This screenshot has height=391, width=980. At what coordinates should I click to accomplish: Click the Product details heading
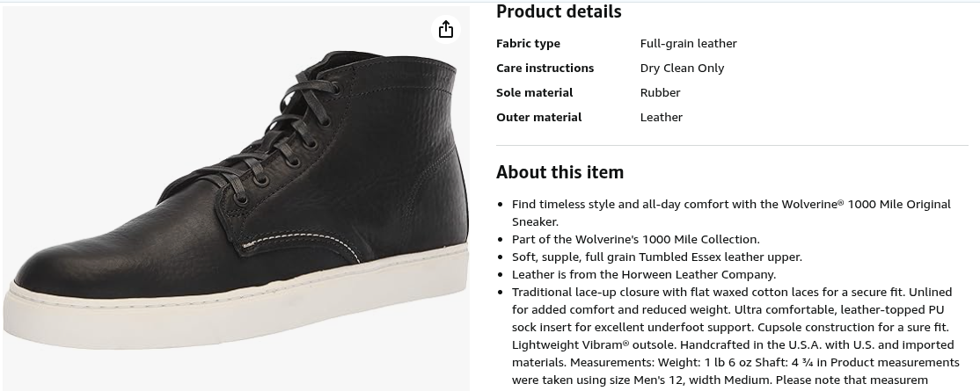coord(559,11)
